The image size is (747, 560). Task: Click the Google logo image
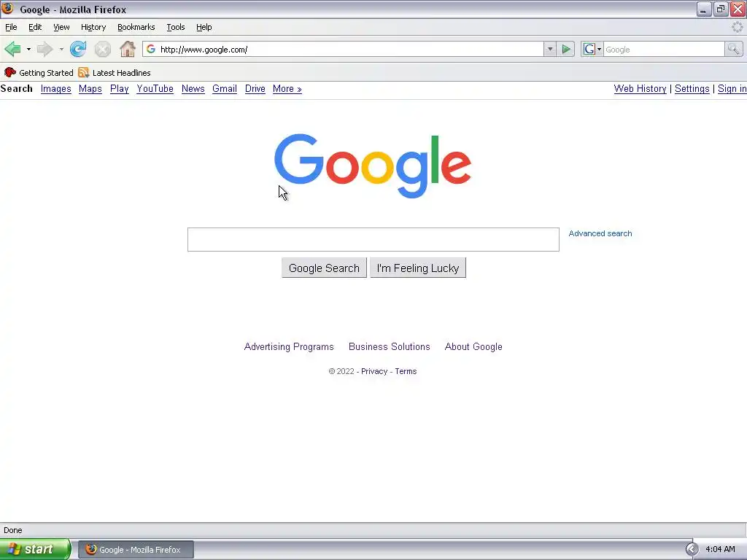[373, 166]
